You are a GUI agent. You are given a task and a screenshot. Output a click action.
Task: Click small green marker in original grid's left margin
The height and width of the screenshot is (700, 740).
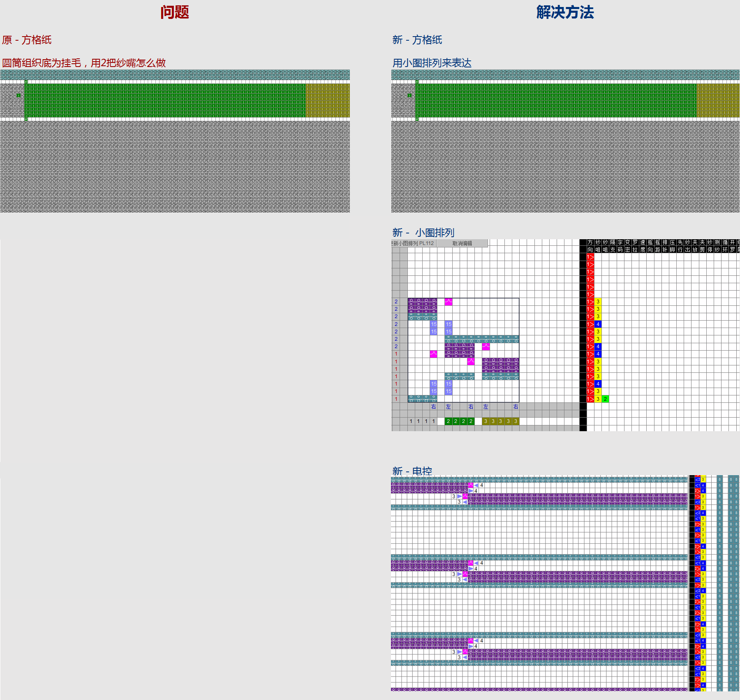pyautogui.click(x=18, y=95)
